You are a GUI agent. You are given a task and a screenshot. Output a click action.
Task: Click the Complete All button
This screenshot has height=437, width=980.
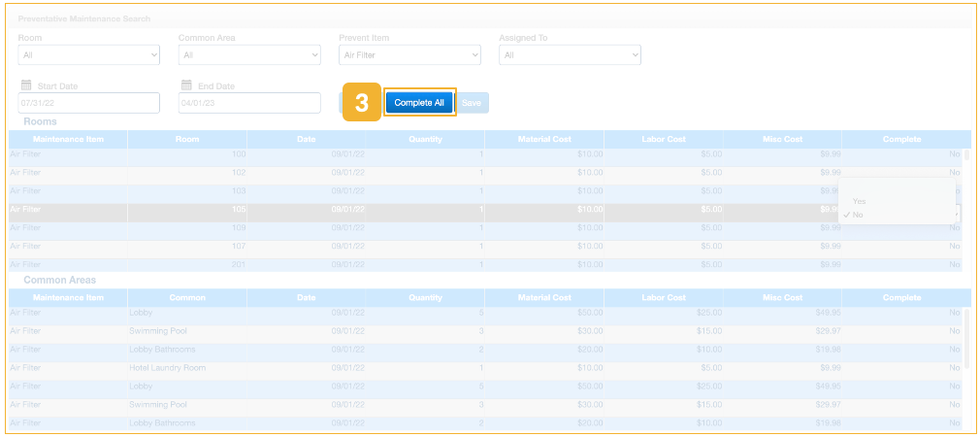(x=419, y=103)
